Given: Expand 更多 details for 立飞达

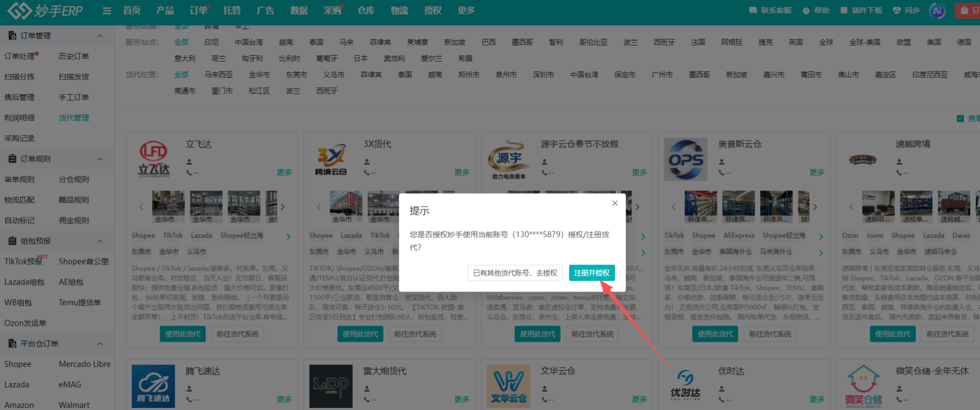Looking at the screenshot, I should [284, 172].
